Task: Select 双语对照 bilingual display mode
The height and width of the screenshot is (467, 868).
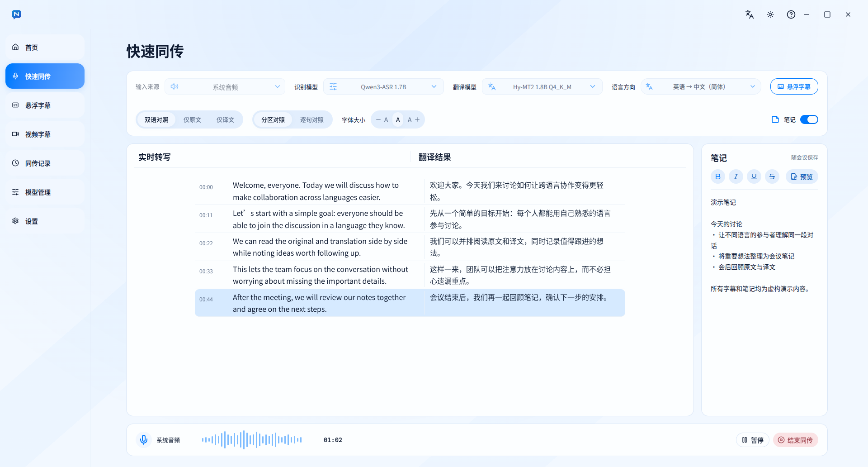Action: coord(156,120)
